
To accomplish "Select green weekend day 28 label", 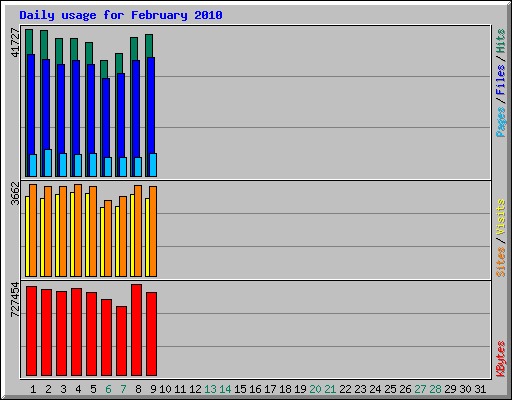I will pos(435,389).
